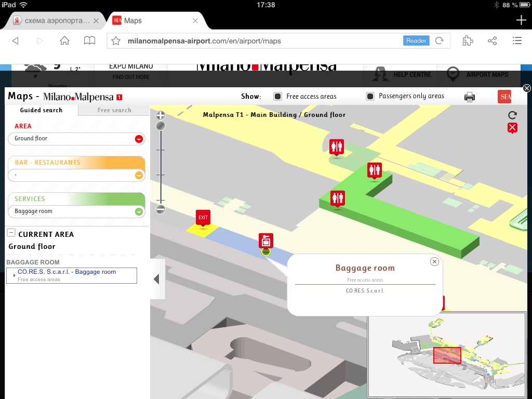Open the Services Baggage room dropdown

[77, 211]
